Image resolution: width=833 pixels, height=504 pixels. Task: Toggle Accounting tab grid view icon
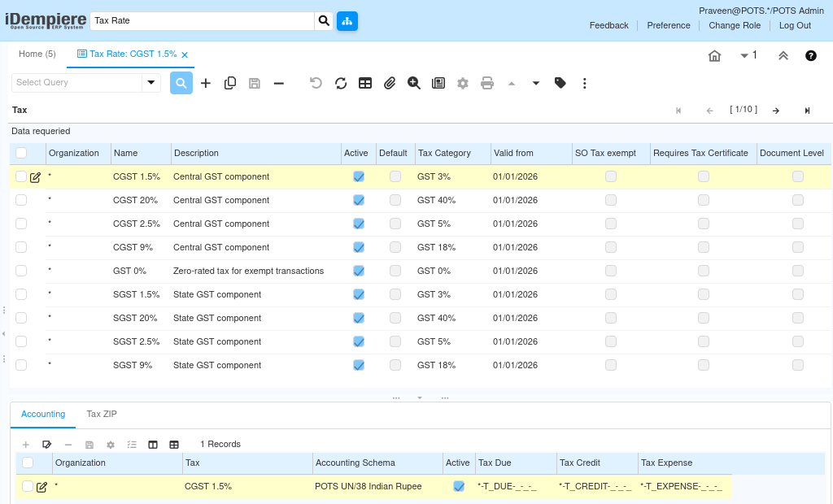174,445
